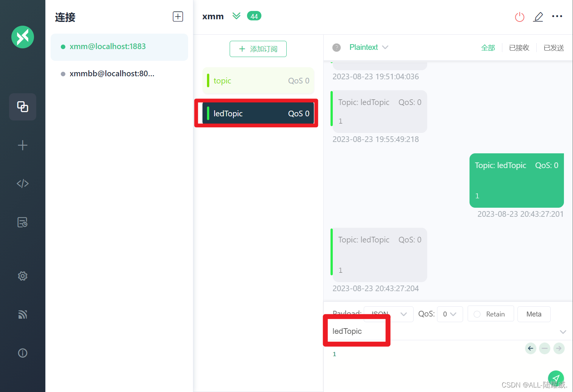Switch to the 已发送 messages tab
This screenshot has height=392, width=573.
click(553, 48)
